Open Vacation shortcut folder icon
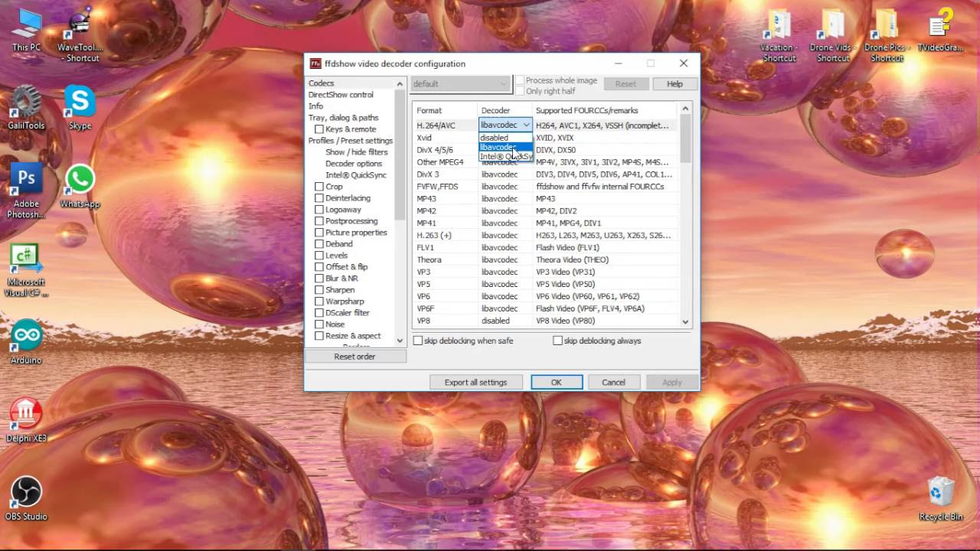Image resolution: width=980 pixels, height=551 pixels. [x=778, y=37]
